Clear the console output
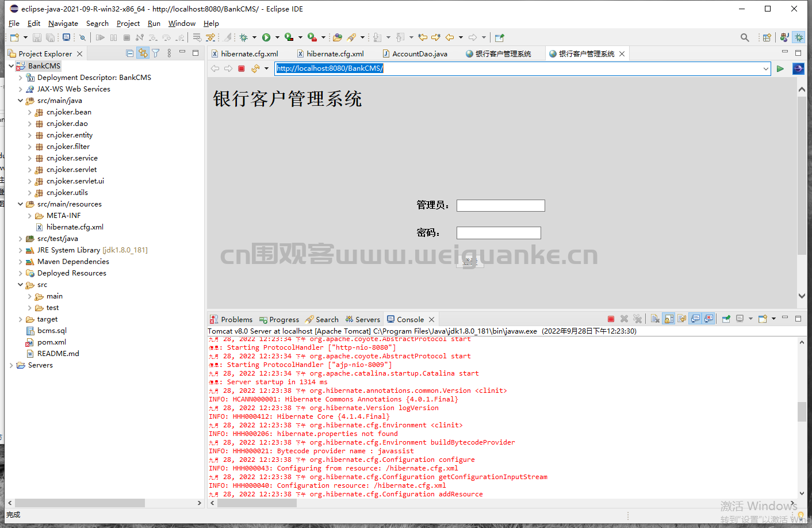 click(x=655, y=319)
